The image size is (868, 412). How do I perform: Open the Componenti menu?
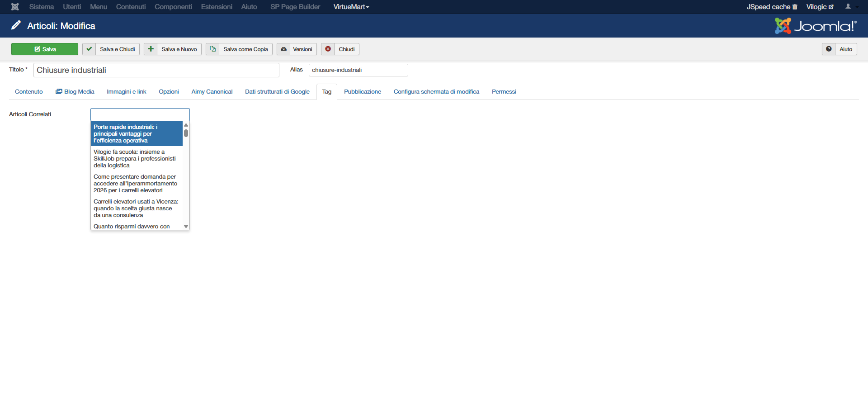pyautogui.click(x=173, y=7)
